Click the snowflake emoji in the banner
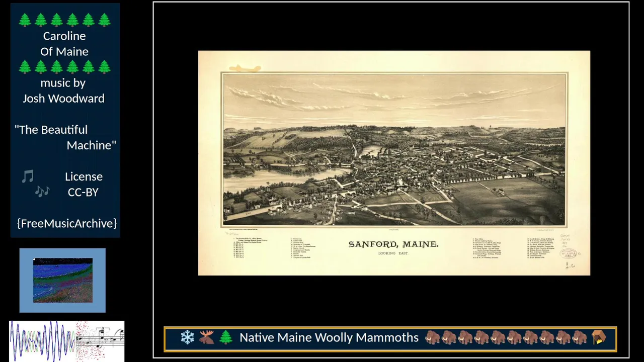The height and width of the screenshot is (362, 644). tap(188, 338)
